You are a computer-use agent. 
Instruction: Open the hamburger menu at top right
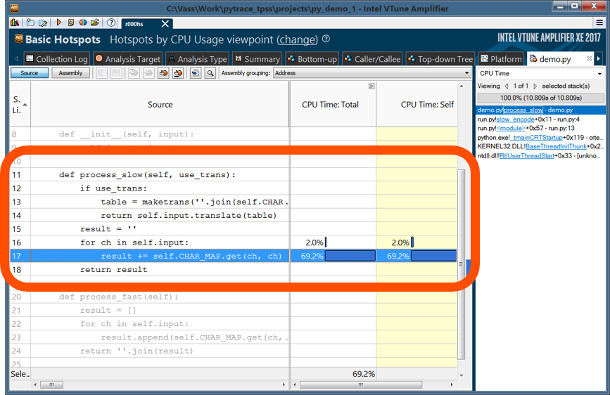599,23
